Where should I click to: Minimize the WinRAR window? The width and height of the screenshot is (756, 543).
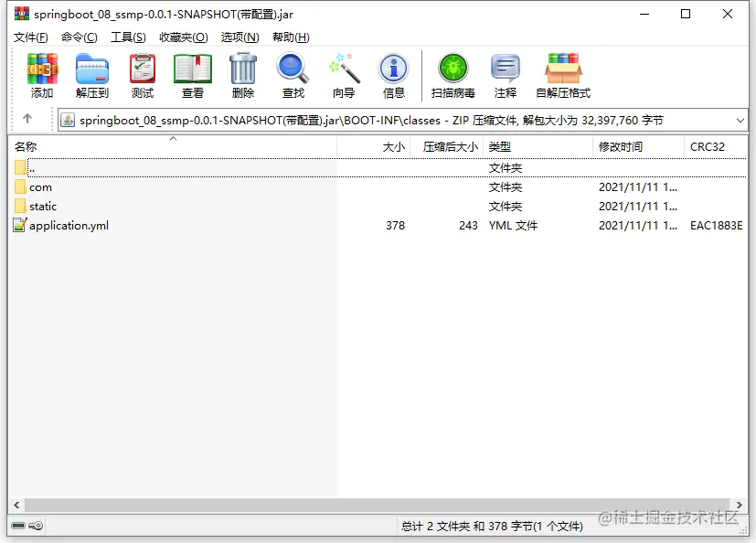(644, 14)
